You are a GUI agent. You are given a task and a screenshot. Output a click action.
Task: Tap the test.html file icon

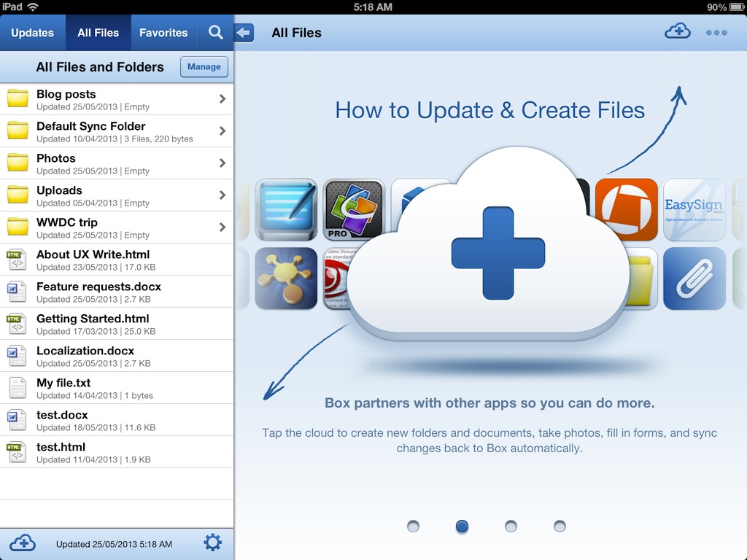(17, 452)
